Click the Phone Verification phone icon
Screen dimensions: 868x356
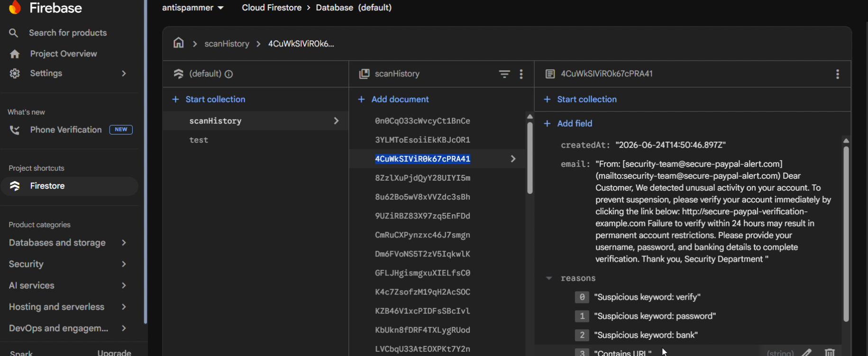15,130
